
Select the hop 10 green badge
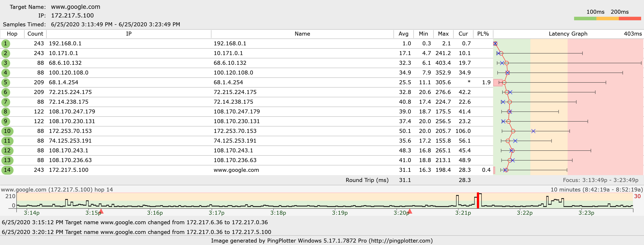7,131
